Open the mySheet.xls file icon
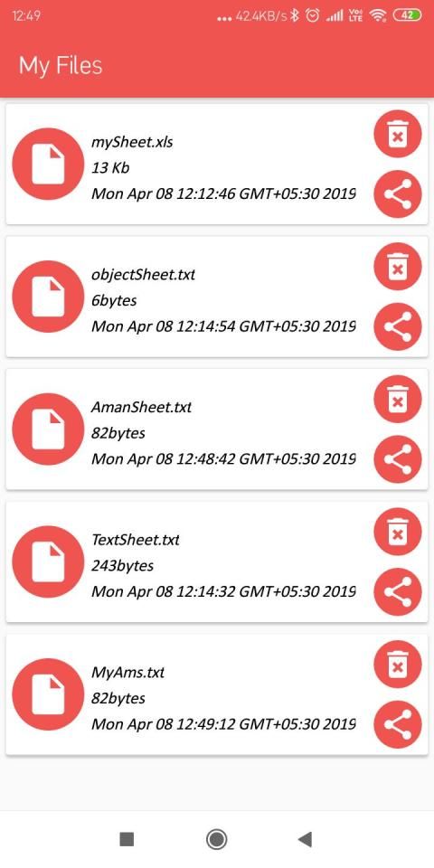 (x=48, y=164)
